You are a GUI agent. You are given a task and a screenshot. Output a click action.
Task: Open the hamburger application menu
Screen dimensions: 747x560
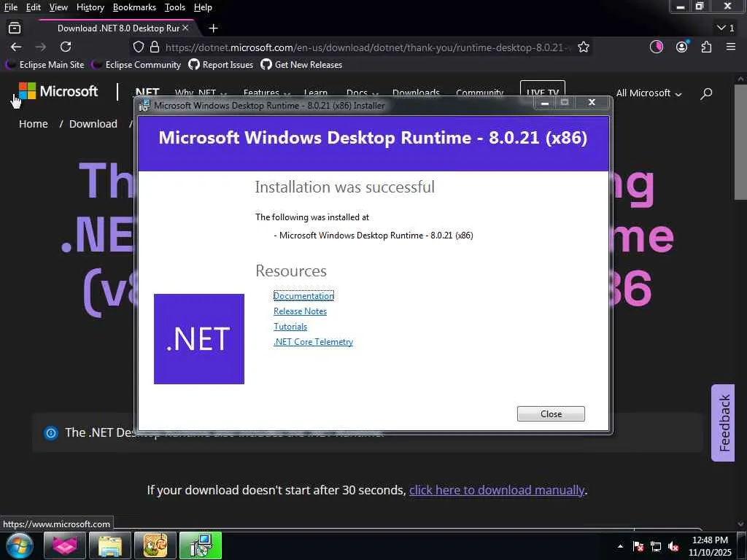(x=731, y=47)
